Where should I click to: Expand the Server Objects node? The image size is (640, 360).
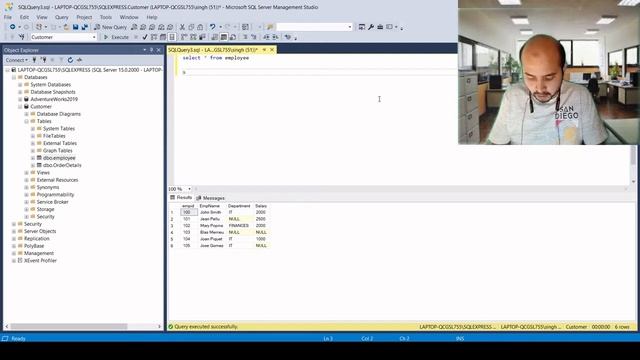(14, 231)
